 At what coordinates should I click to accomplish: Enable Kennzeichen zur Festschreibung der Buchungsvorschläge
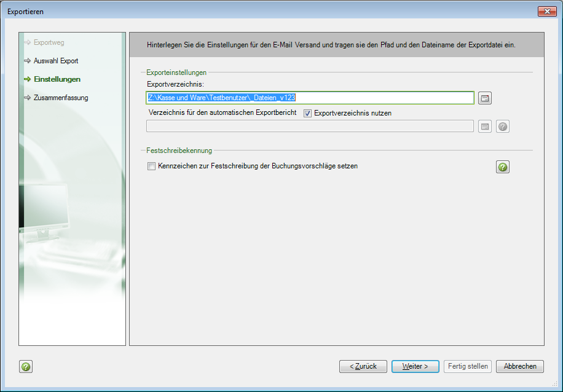(x=151, y=166)
